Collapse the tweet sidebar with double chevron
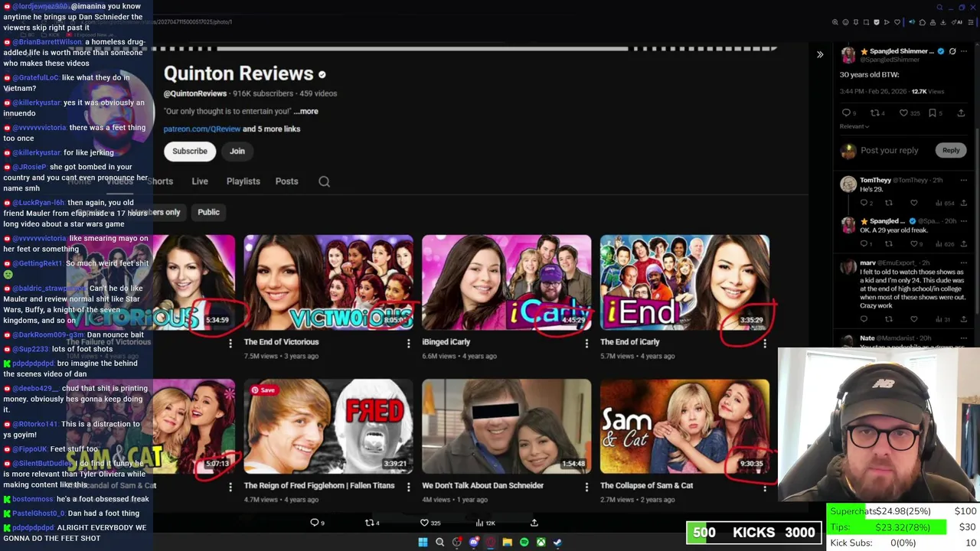The image size is (980, 551). pyautogui.click(x=820, y=54)
